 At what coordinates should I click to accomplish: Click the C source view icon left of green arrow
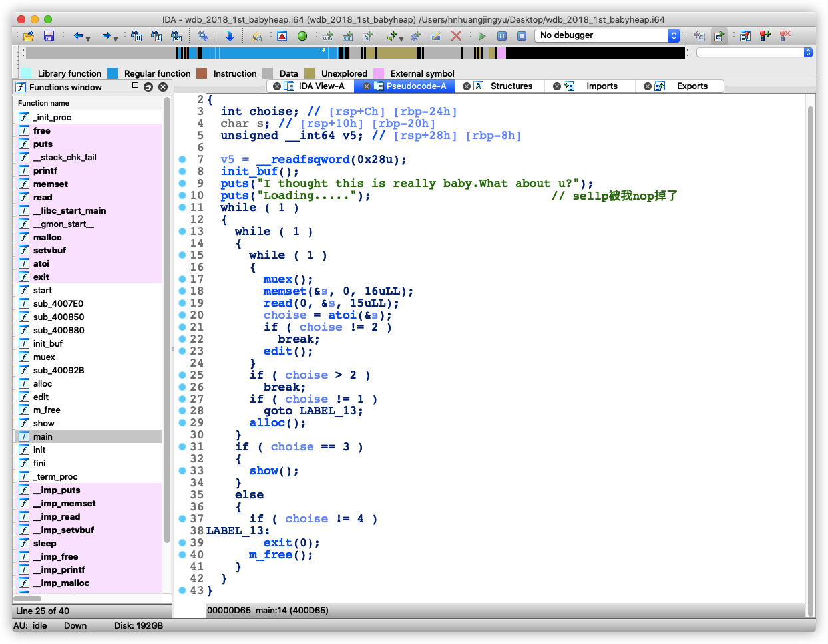coord(699,36)
